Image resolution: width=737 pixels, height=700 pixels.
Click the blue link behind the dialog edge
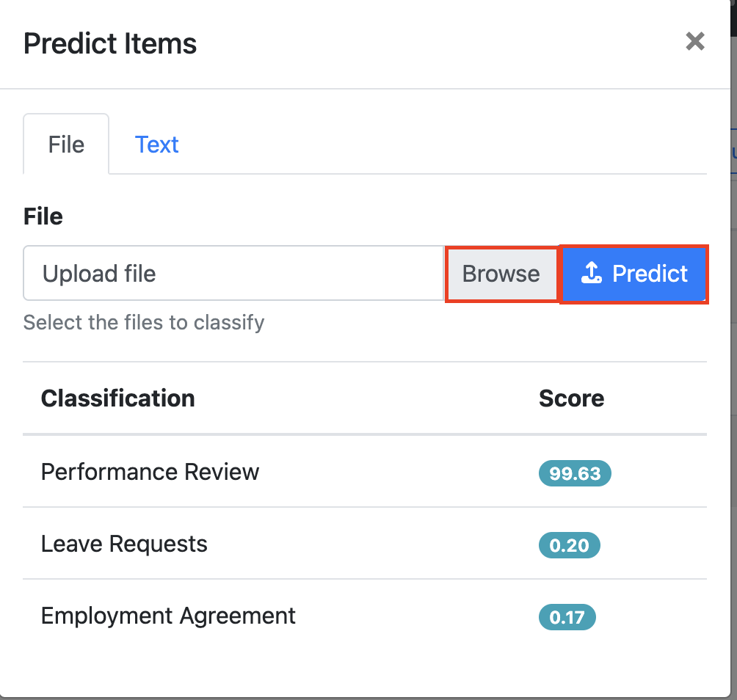pyautogui.click(x=734, y=152)
